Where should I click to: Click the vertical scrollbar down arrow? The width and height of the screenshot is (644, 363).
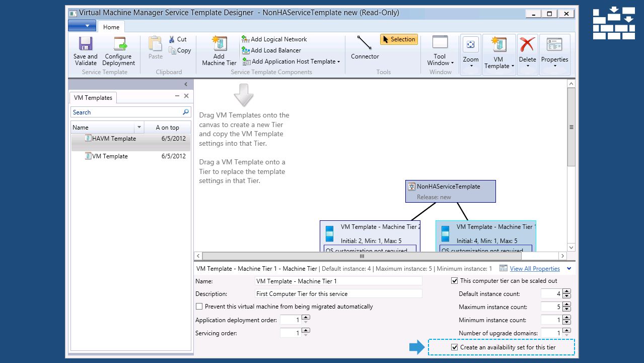click(571, 248)
